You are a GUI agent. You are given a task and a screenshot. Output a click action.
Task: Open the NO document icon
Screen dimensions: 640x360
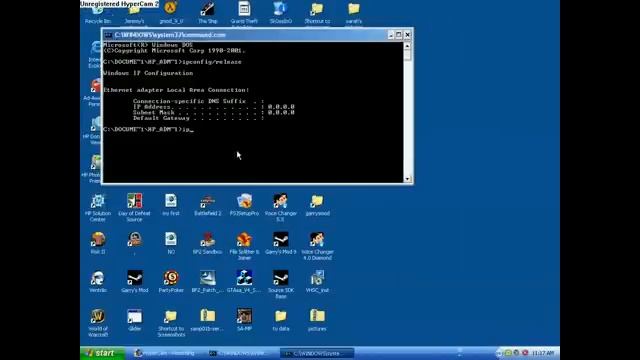(x=171, y=243)
